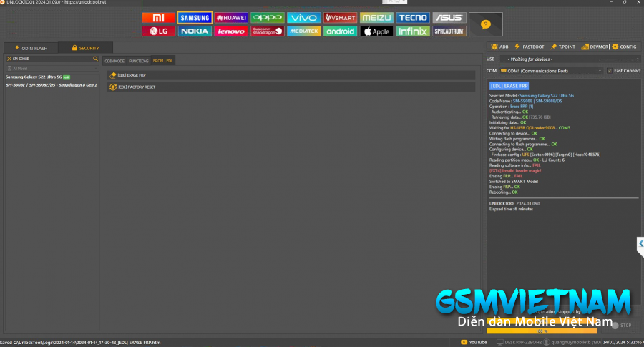Screen dimensions: 644x347
Task: Open the YouTube link in status bar
Action: [x=474, y=342]
